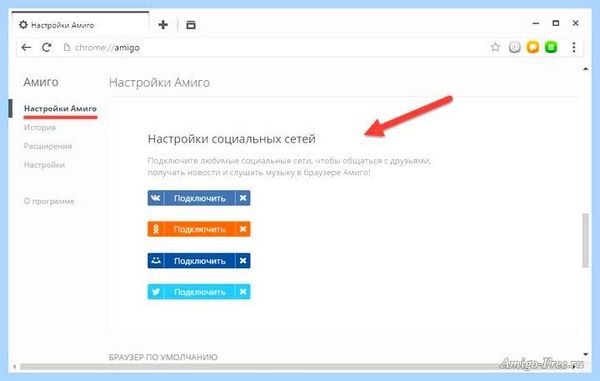Click the vertical scrollbar thumb

[585, 240]
